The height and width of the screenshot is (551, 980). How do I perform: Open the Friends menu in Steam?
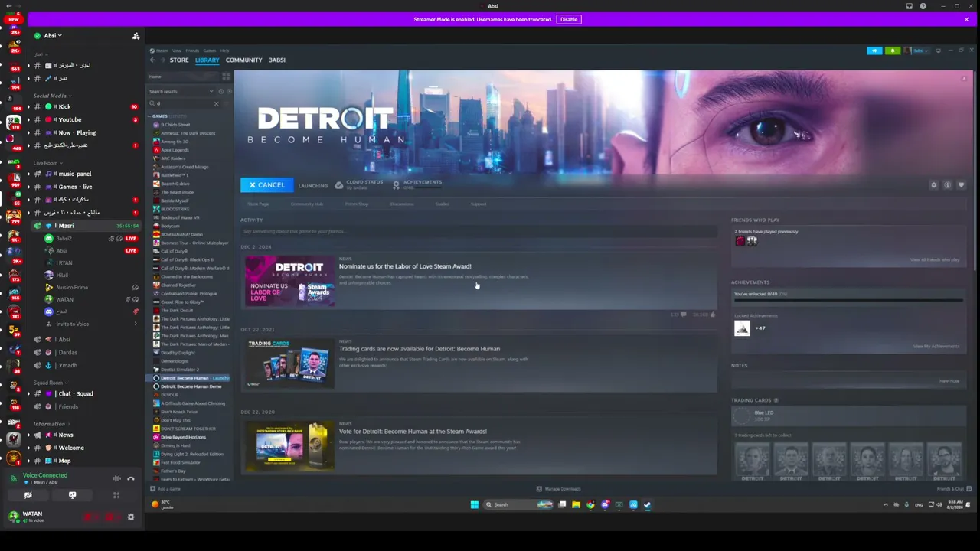[191, 51]
